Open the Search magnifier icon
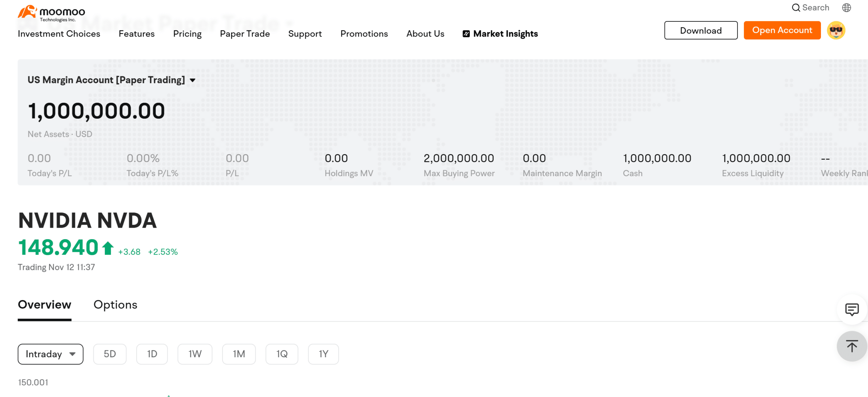This screenshot has height=397, width=868. pyautogui.click(x=796, y=8)
